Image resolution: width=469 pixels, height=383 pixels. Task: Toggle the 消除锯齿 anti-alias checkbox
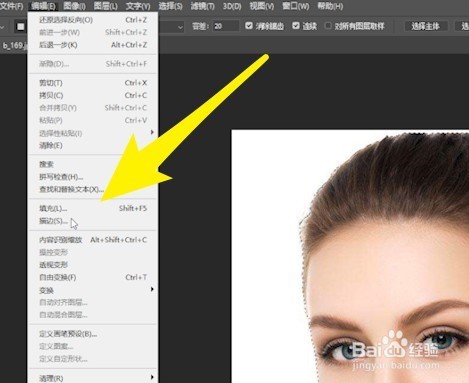(x=249, y=26)
